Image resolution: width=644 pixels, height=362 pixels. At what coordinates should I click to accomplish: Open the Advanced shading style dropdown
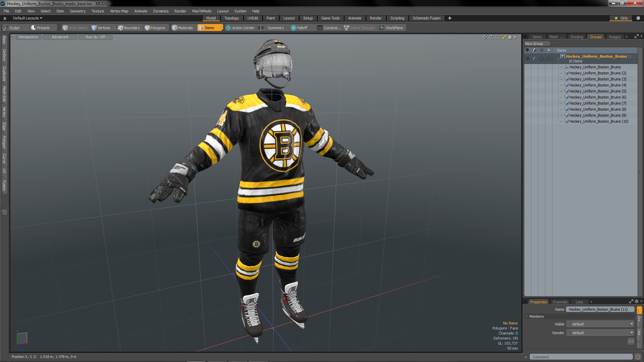pyautogui.click(x=60, y=37)
